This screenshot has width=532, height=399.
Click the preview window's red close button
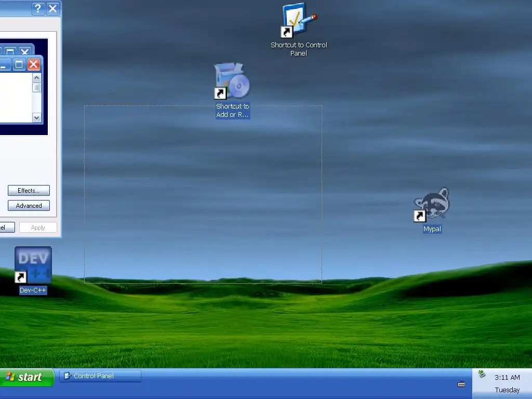(34, 64)
